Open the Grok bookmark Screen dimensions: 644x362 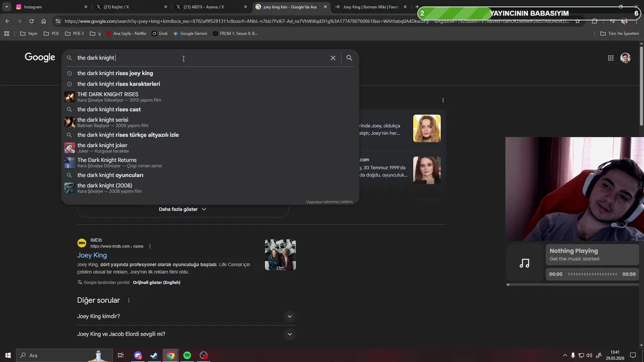(x=160, y=33)
